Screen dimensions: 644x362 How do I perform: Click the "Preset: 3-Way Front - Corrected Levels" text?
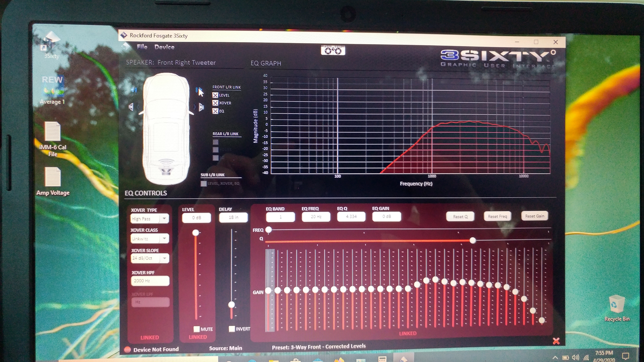point(319,347)
